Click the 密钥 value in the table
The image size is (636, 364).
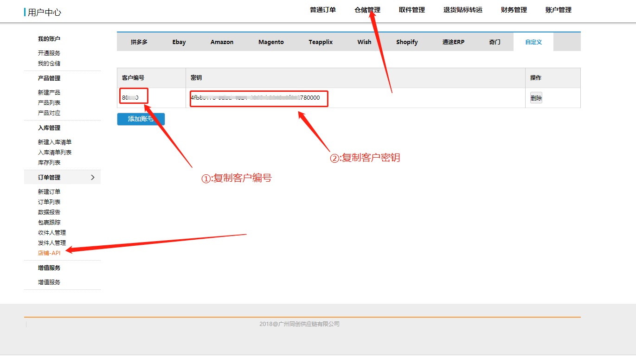pyautogui.click(x=255, y=98)
